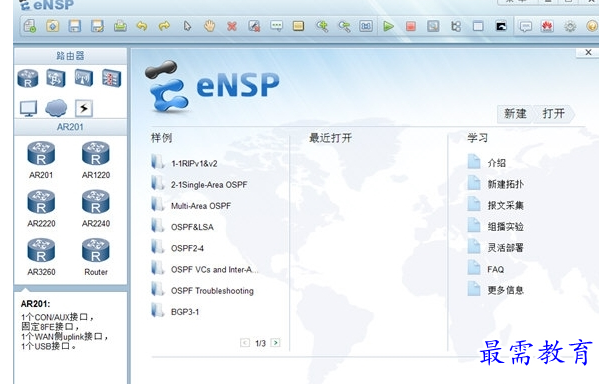This screenshot has width=601, height=384.
Task: Click the open CLI terminal icon
Action: click(501, 26)
